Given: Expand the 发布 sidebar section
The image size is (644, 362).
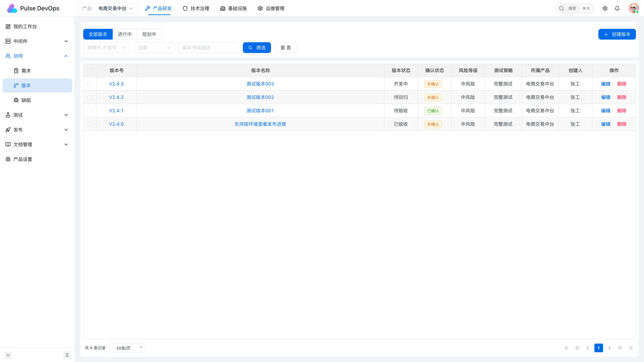Looking at the screenshot, I should click(37, 130).
